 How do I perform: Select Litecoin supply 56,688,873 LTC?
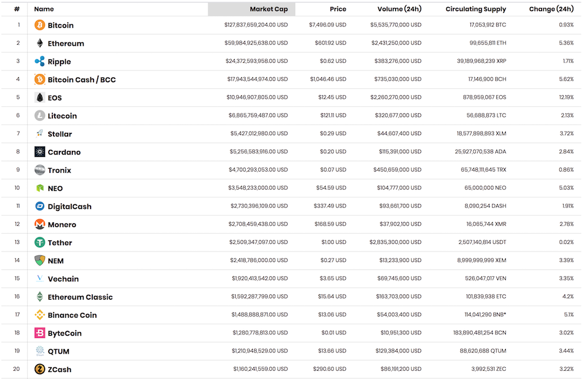(486, 115)
